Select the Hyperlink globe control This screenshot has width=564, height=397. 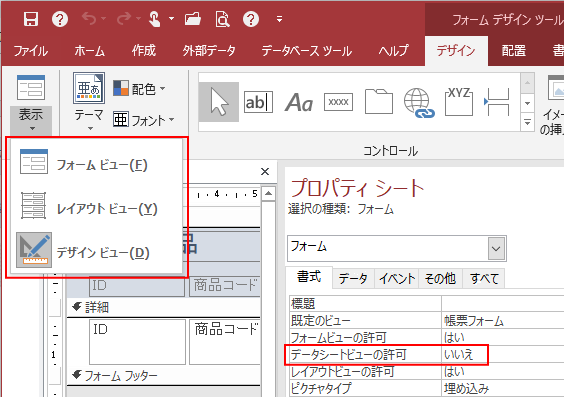coord(418,103)
